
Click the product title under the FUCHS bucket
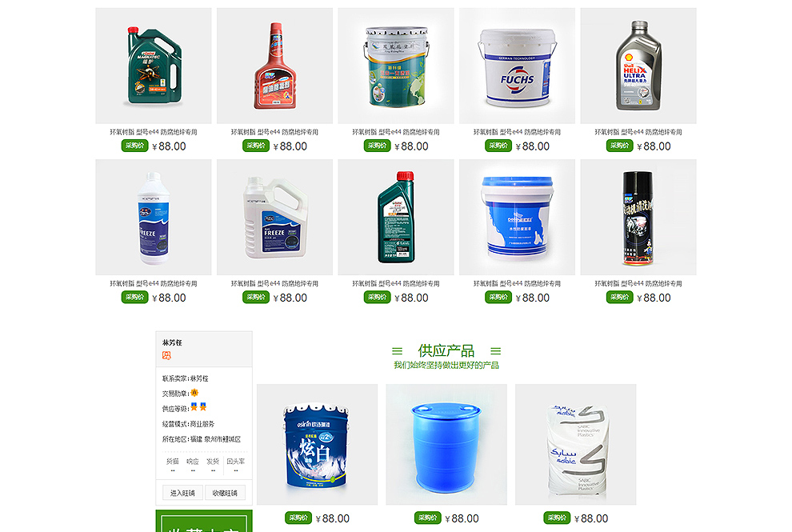518,132
